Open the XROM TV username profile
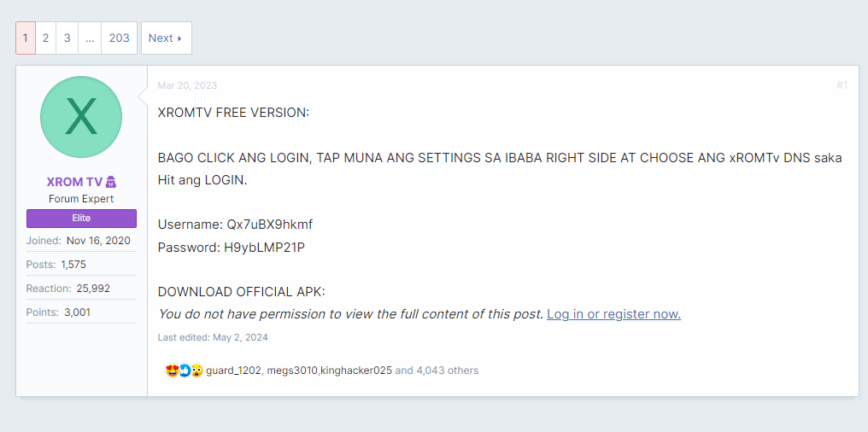The width and height of the screenshot is (868, 432). click(76, 182)
